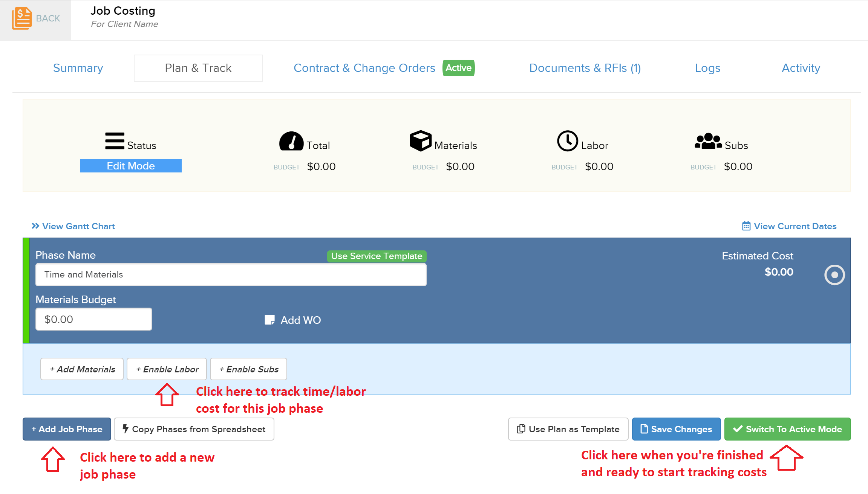Click Copy Phases from Spreadsheet button
The image size is (868, 494).
point(194,429)
